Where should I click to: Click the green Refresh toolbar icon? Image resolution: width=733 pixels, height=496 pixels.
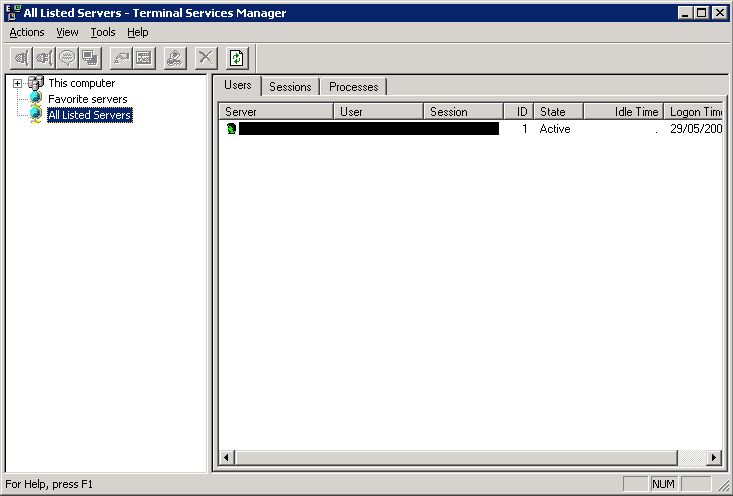(x=237, y=58)
